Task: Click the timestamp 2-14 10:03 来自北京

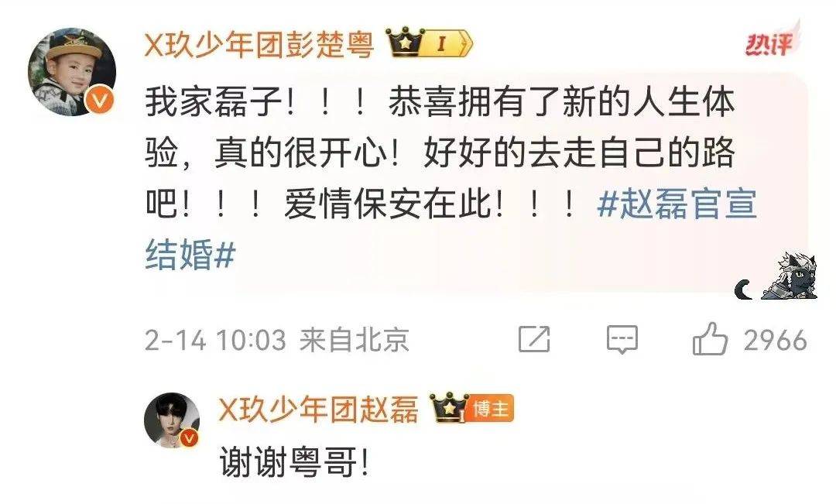Action: click(x=276, y=341)
